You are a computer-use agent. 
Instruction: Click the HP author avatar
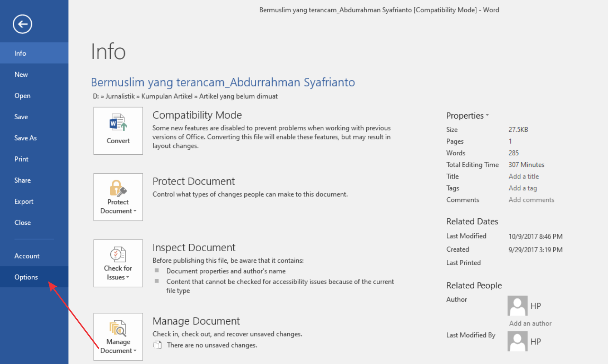click(517, 306)
